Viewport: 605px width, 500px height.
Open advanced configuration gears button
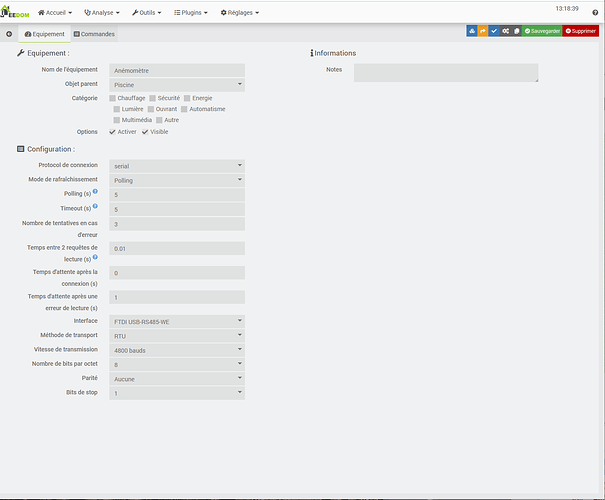506,31
